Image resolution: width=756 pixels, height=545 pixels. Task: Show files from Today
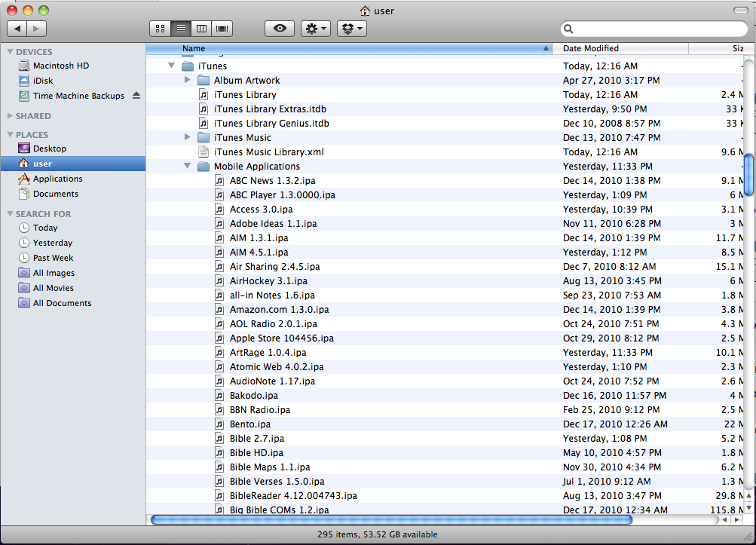[44, 228]
